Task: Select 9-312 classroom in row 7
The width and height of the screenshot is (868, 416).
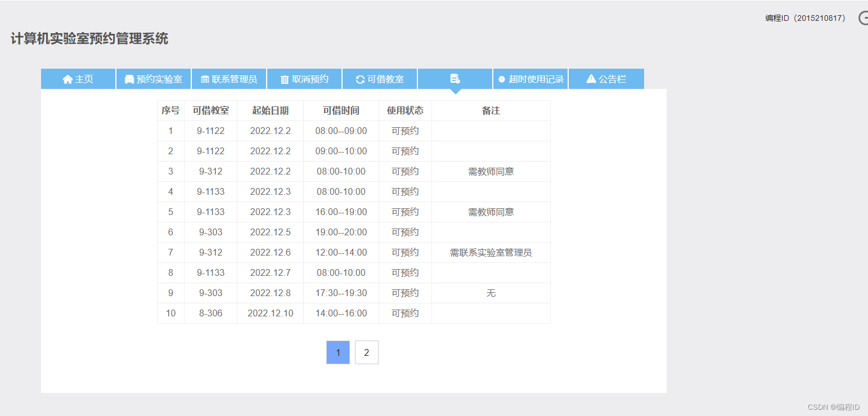Action: pos(211,253)
